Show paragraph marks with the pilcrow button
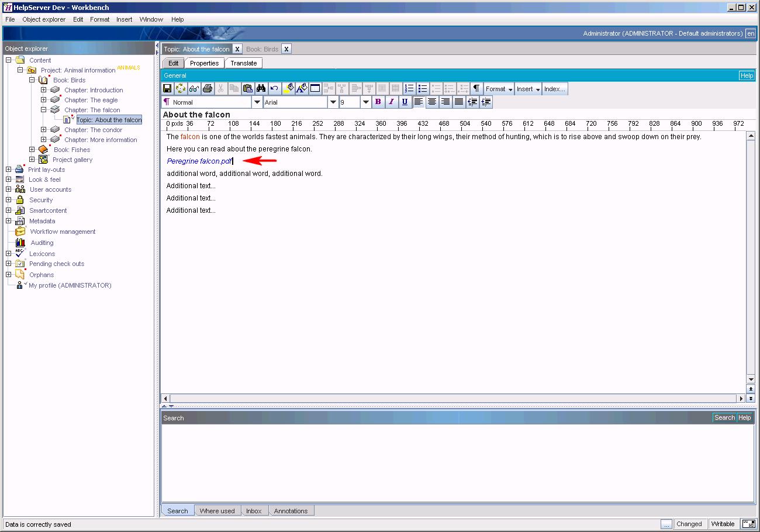 (476, 89)
